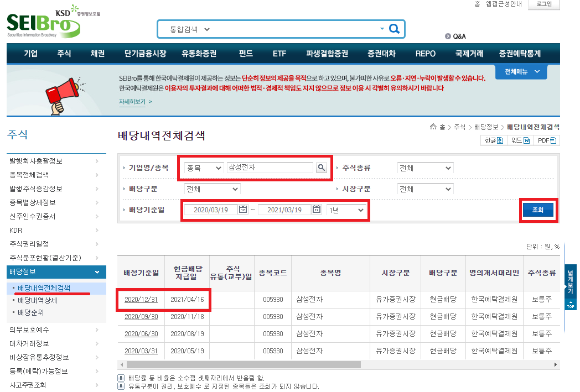Open the 주식종류 dropdown
The width and height of the screenshot is (580, 392).
point(426,168)
